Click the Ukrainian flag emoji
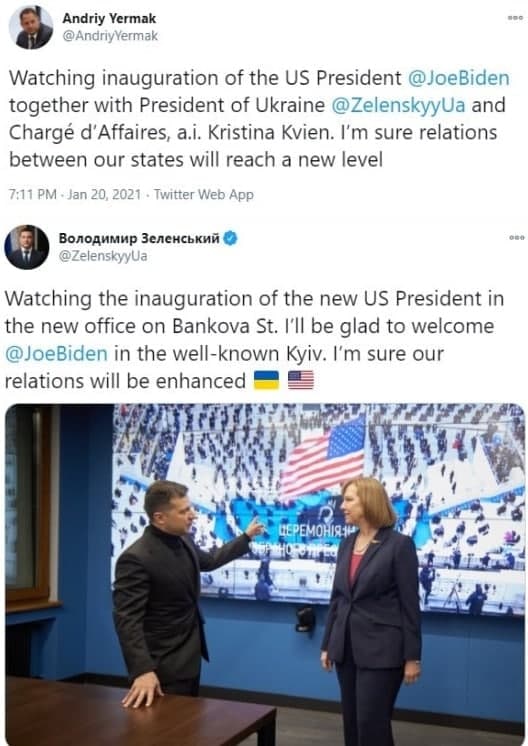Image resolution: width=528 pixels, height=746 pixels. click(x=266, y=381)
